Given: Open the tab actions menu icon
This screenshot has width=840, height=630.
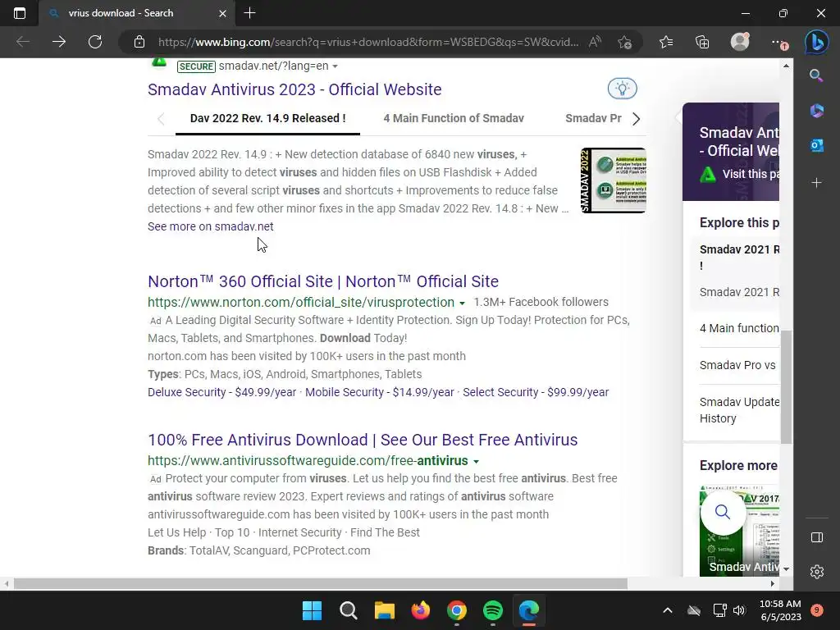Looking at the screenshot, I should point(20,13).
